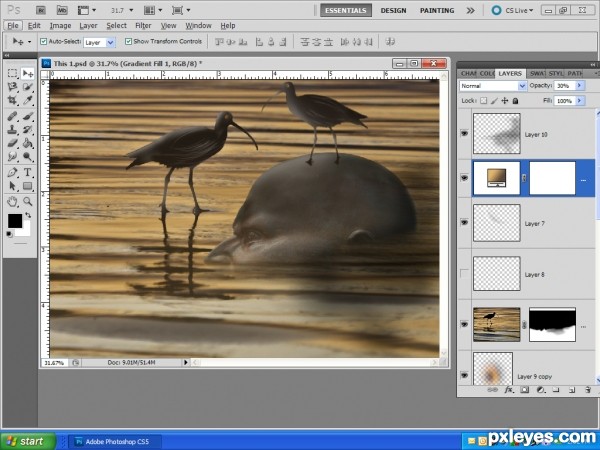Switch to Painting workspace
The height and width of the screenshot is (450, 600).
point(437,11)
